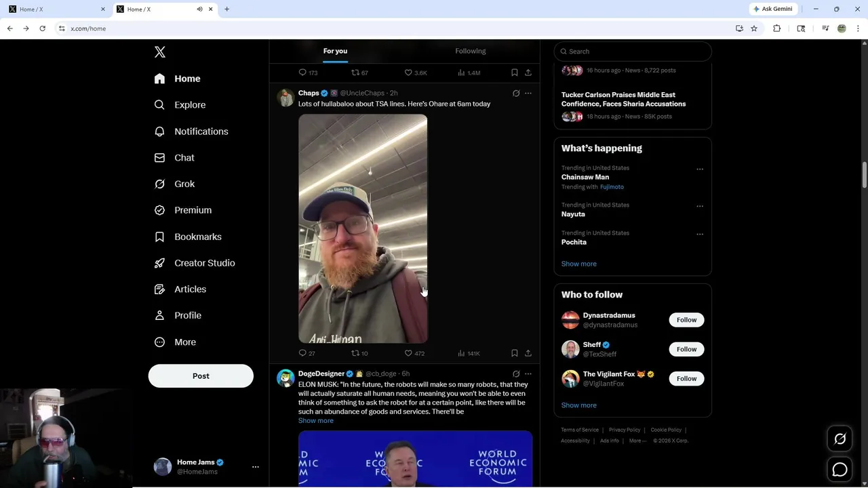Open Bookmarks in the sidebar

188,237
